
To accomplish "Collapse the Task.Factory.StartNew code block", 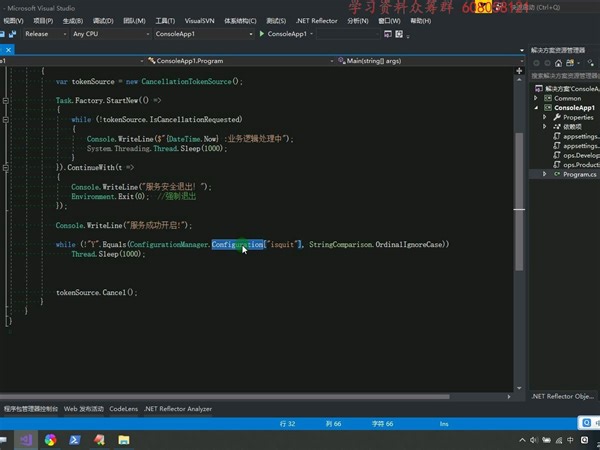I will 6,101.
